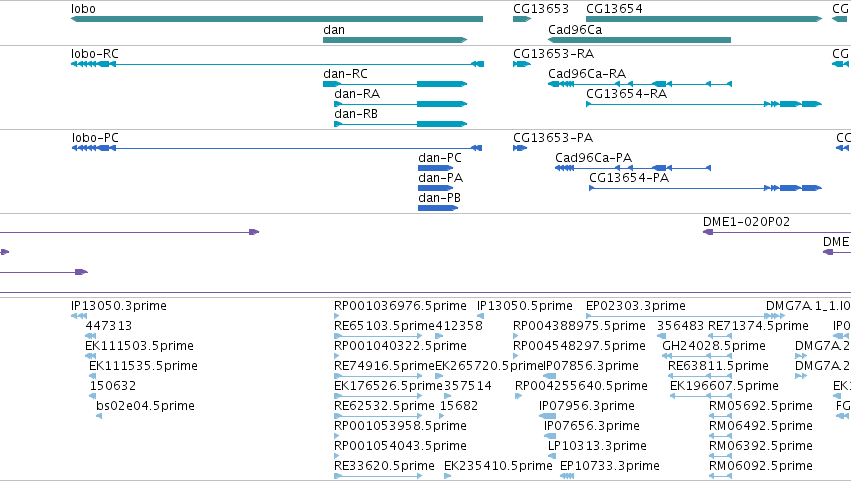Click the EK111503.5prime EST label
The image size is (851, 481).
tap(139, 346)
